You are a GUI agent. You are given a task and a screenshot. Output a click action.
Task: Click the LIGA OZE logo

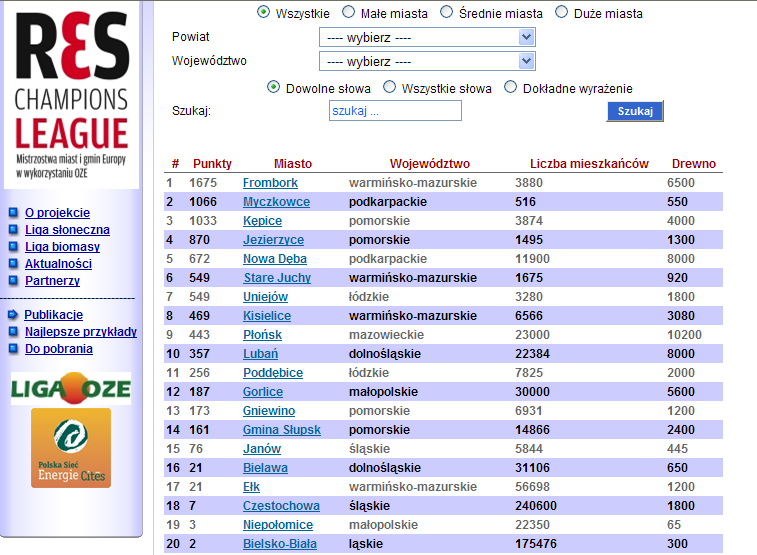pos(71,388)
